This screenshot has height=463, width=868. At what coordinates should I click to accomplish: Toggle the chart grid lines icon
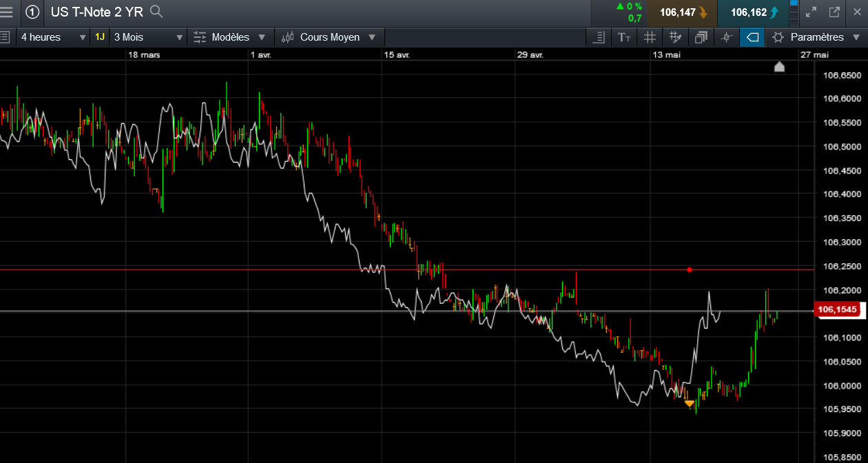pos(650,37)
